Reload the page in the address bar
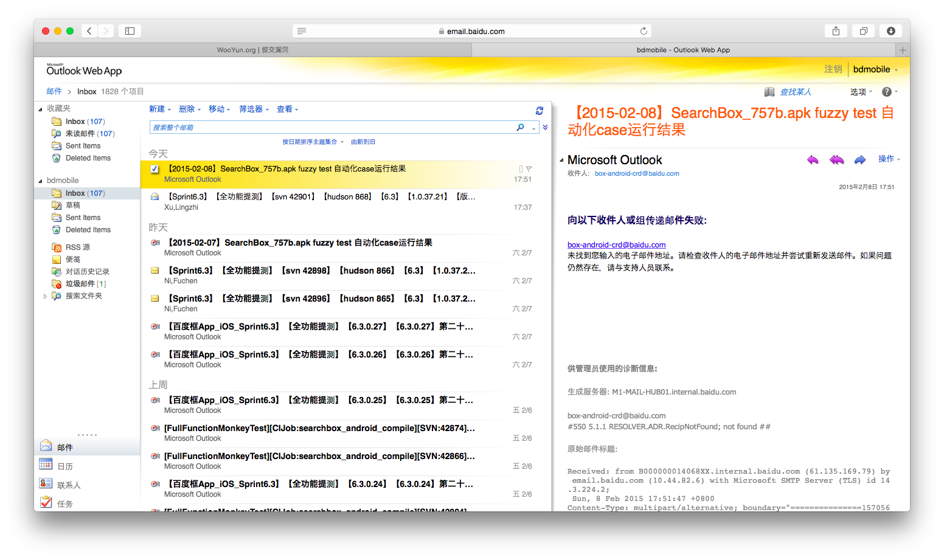 (x=644, y=31)
